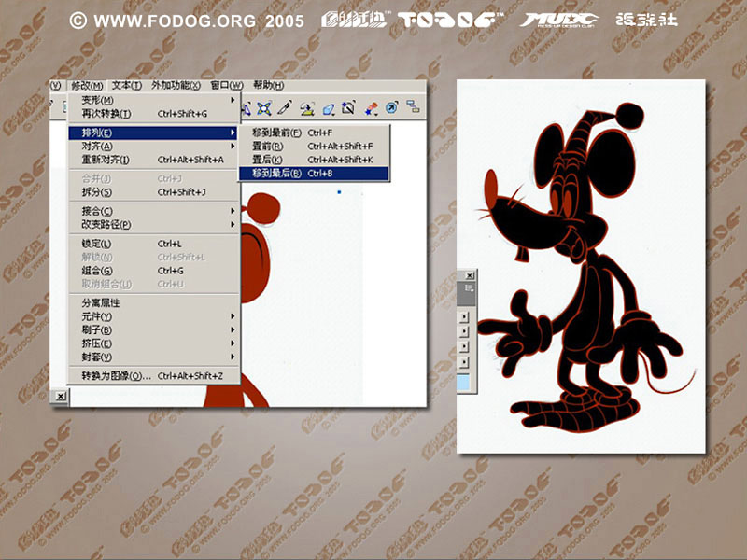This screenshot has width=747, height=560.
Task: Select the knife-shaped toolbar icon
Action: [285, 108]
